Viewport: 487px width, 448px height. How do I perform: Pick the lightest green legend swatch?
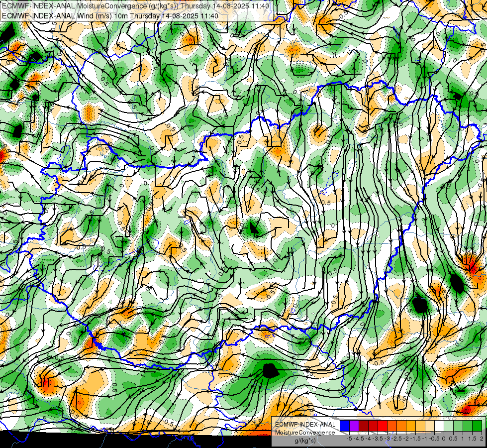point(449,426)
